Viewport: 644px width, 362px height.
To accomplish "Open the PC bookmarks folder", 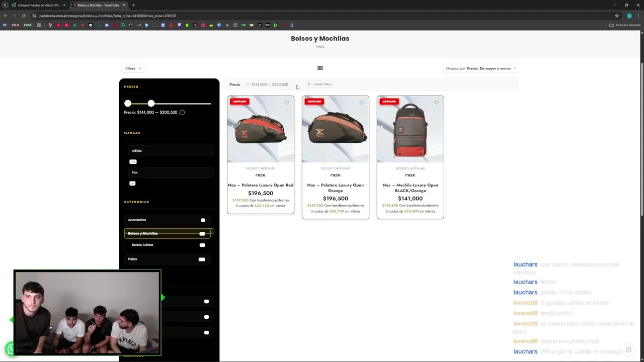I will 5,25.
